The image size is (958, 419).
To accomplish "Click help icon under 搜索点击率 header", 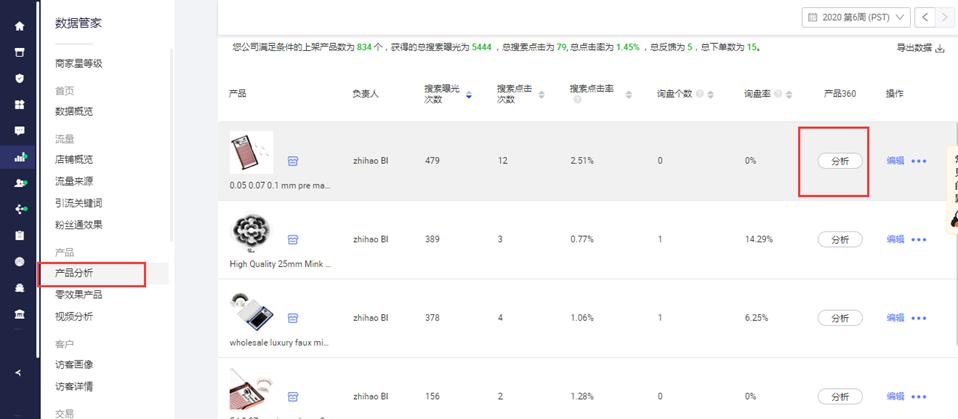I will (x=575, y=100).
